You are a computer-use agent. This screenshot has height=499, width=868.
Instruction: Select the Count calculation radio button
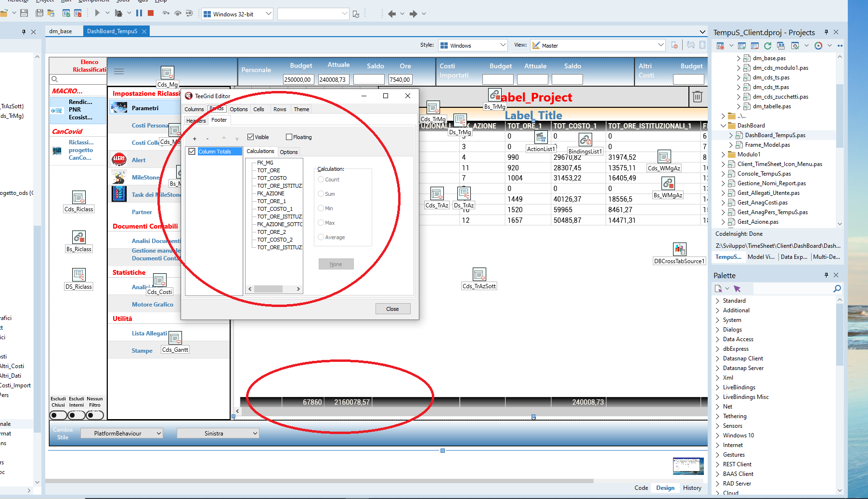321,179
